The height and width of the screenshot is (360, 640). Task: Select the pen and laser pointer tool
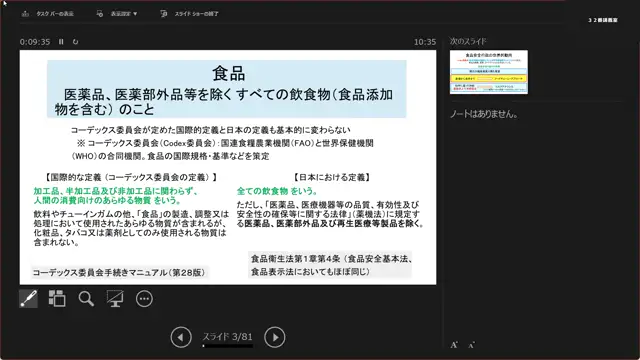29,299
